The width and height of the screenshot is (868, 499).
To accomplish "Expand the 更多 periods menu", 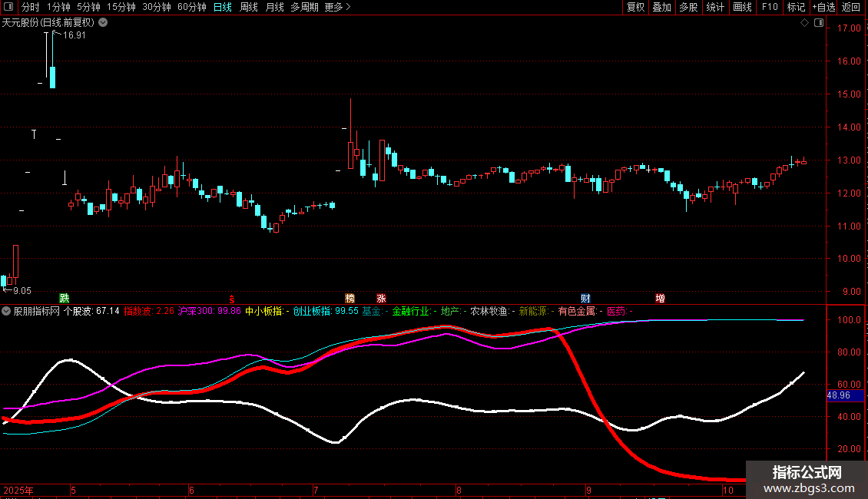I will [x=337, y=8].
